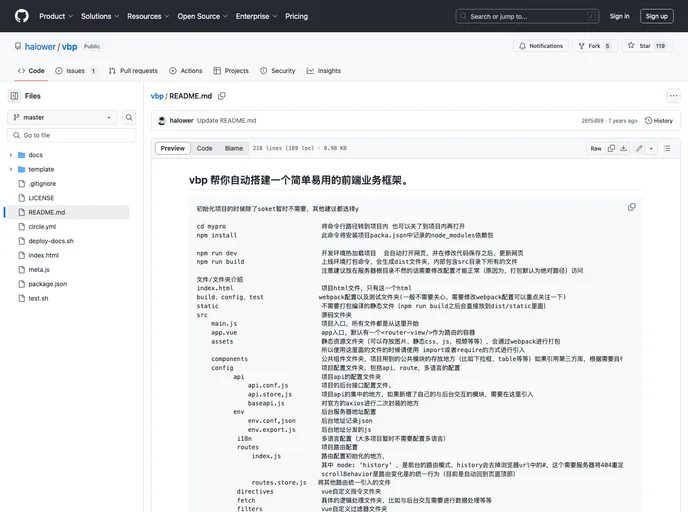Click the vbp breadcrumb link
688x512 pixels.
[x=157, y=96]
